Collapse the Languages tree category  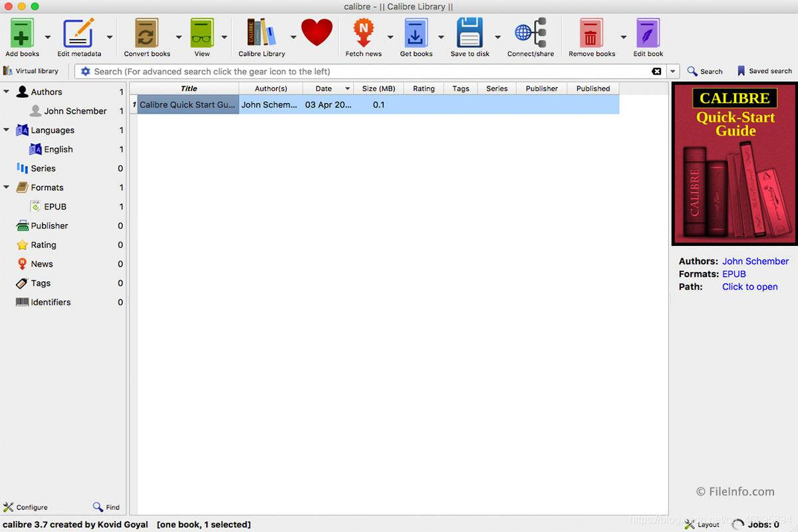(7, 130)
